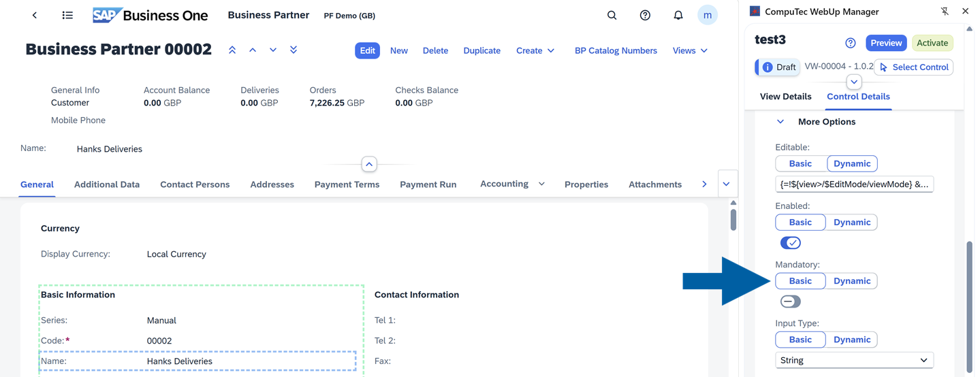Turn on the Mandatory switch
Viewport: 980px width, 377px height.
point(790,301)
